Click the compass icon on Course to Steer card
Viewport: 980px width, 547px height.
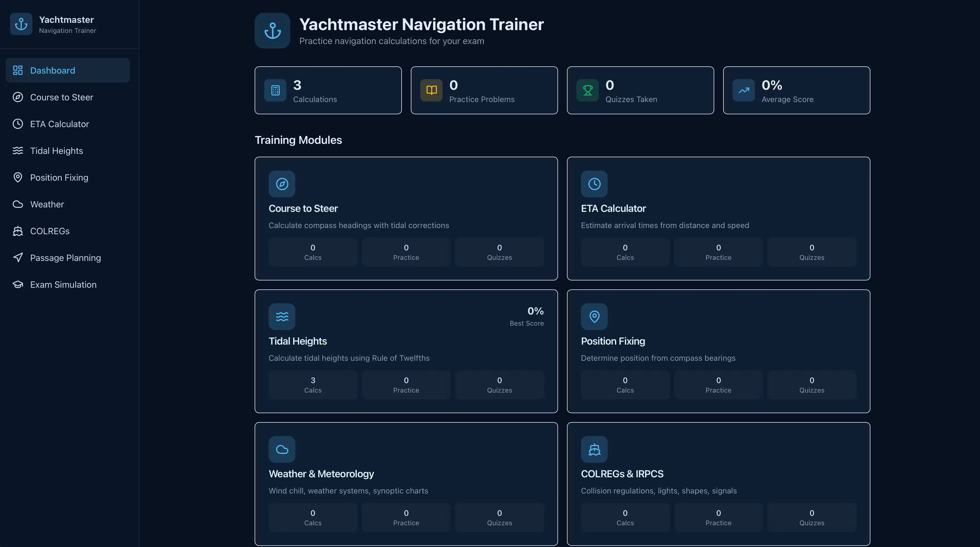coord(281,184)
